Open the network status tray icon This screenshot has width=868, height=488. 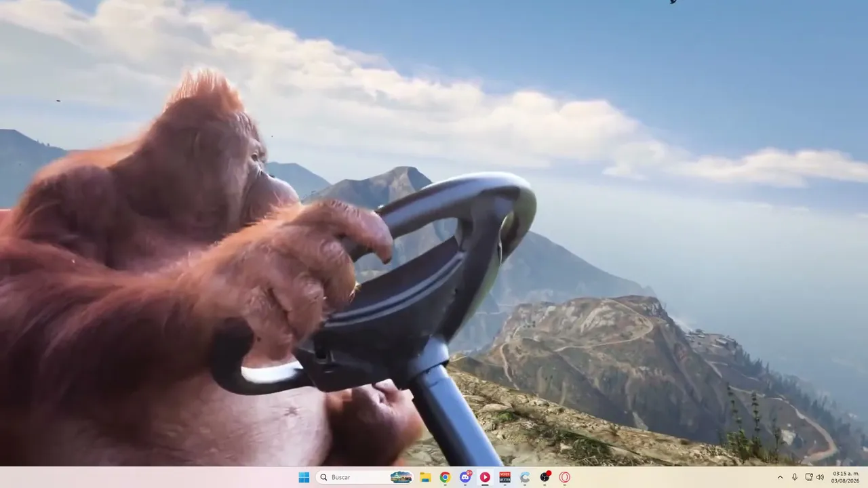[809, 477]
